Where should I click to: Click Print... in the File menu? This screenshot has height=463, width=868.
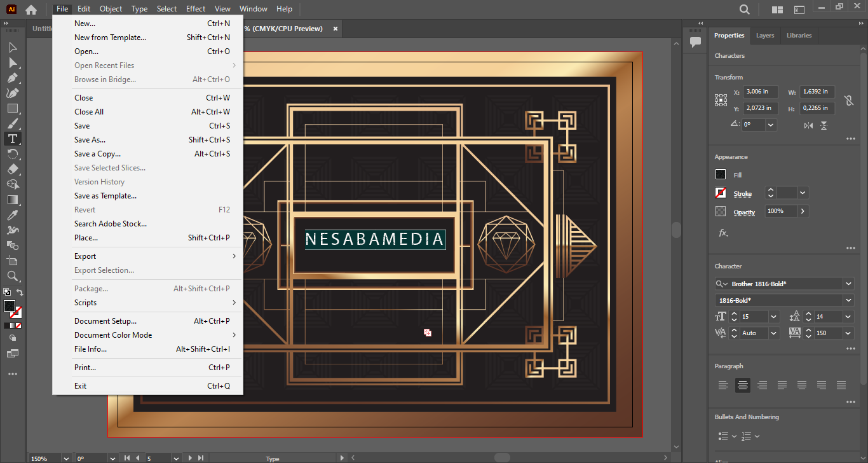85,368
